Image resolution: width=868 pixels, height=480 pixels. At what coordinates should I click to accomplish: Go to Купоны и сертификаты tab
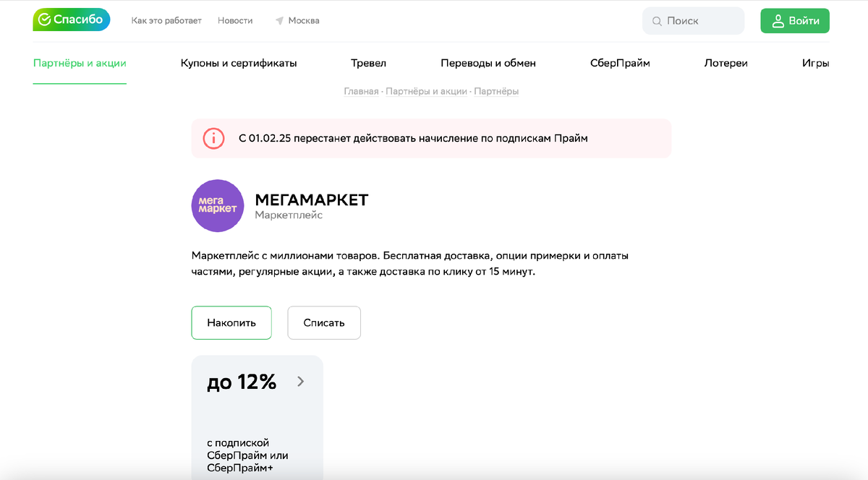[239, 63]
